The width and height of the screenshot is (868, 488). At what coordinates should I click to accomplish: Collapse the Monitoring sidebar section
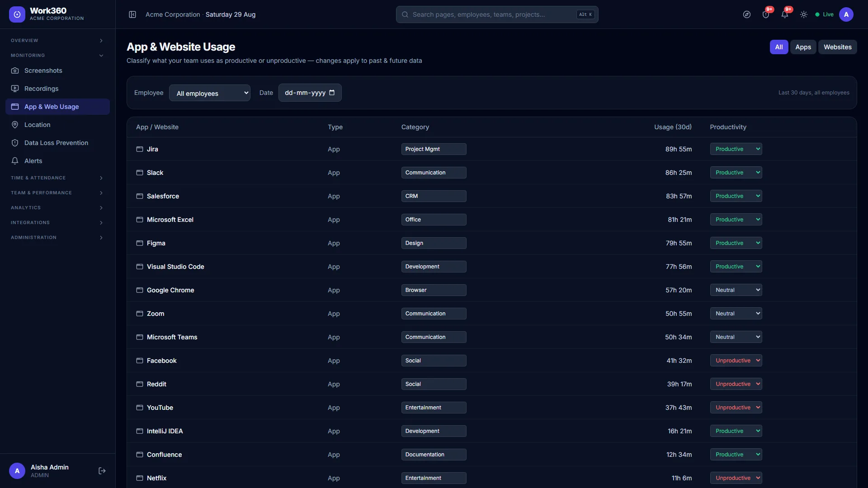(57, 56)
